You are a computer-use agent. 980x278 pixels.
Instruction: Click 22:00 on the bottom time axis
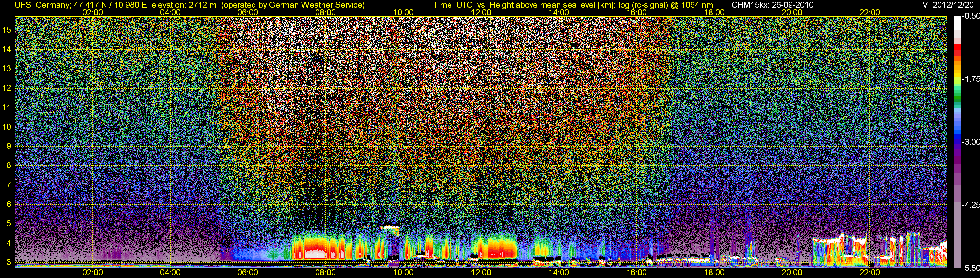click(870, 273)
